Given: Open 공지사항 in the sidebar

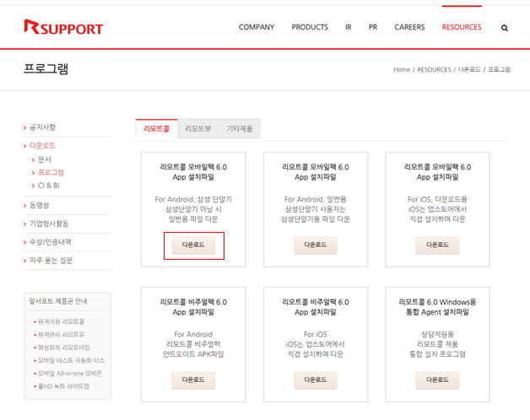Looking at the screenshot, I should click(x=42, y=127).
